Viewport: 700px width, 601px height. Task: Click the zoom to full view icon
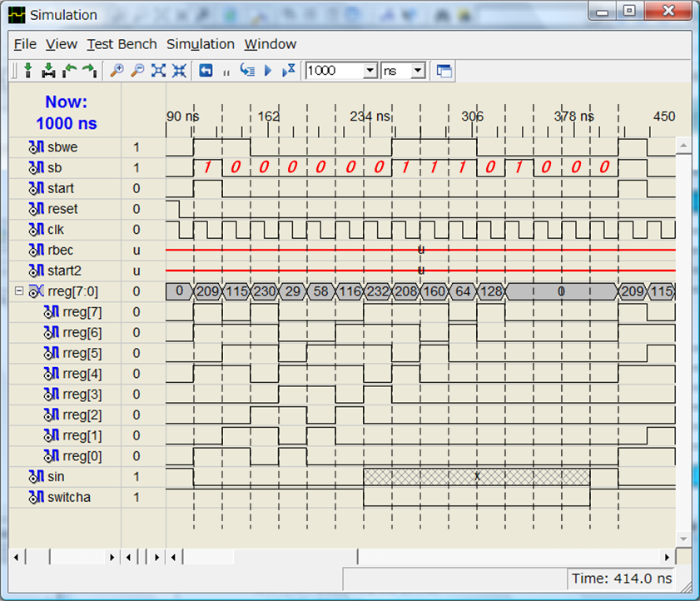[158, 71]
